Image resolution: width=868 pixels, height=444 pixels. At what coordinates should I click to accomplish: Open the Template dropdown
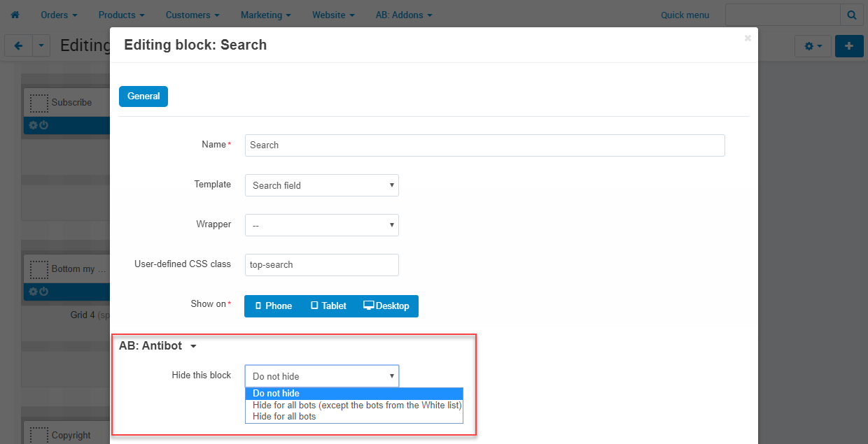321,185
